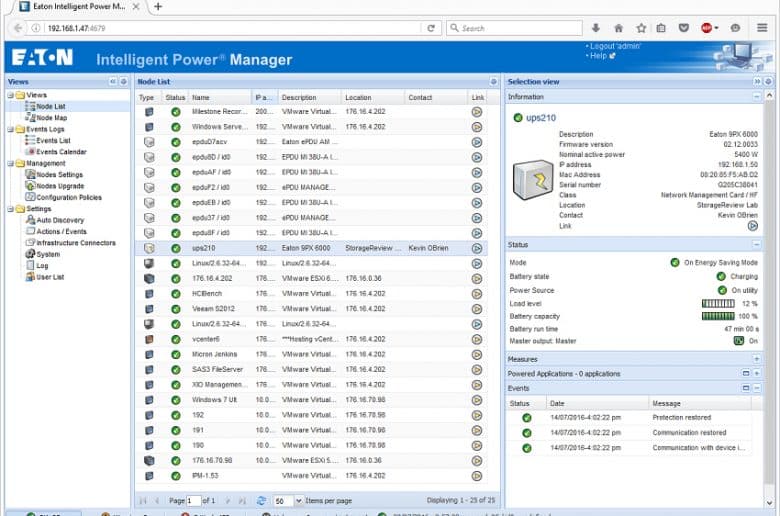Click Logout 'admin' link

(x=615, y=46)
